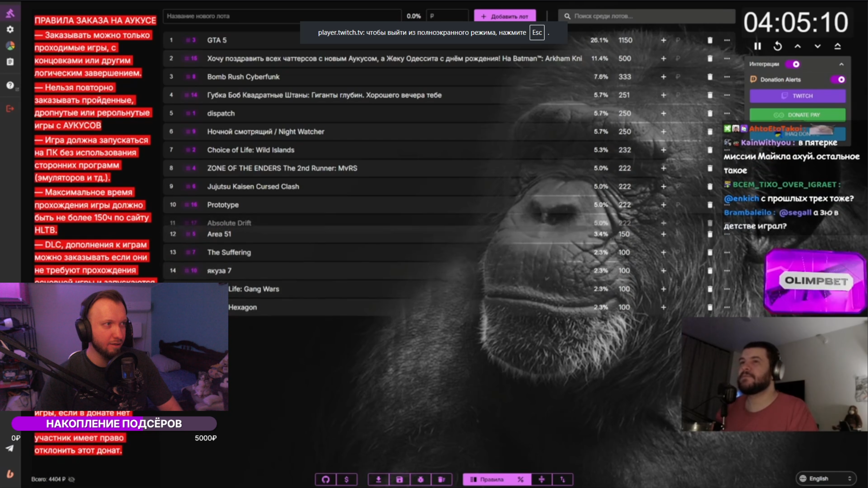Disable the Donation Alerts toggle
868x488 pixels.
[x=838, y=79]
